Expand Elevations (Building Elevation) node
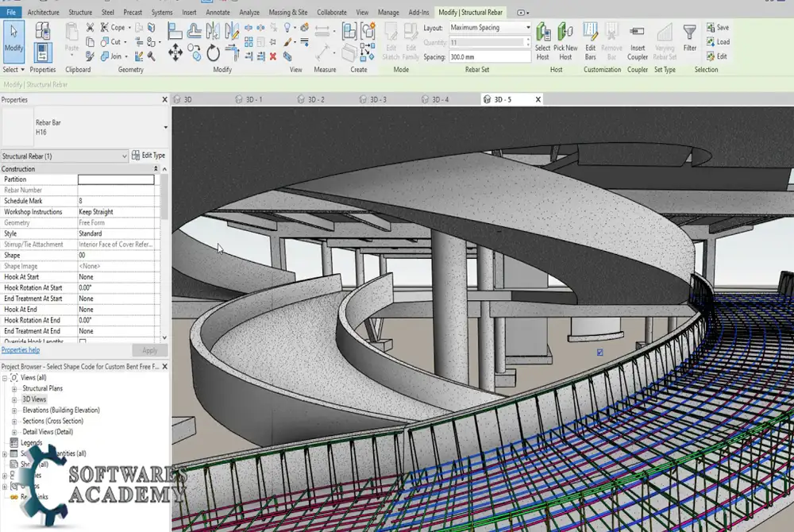 (x=14, y=411)
